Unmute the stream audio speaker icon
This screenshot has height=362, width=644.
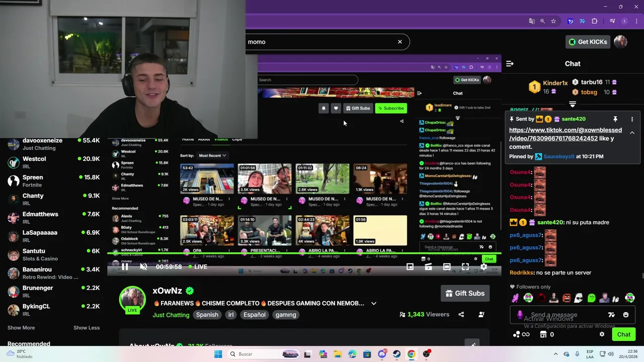pos(143,266)
